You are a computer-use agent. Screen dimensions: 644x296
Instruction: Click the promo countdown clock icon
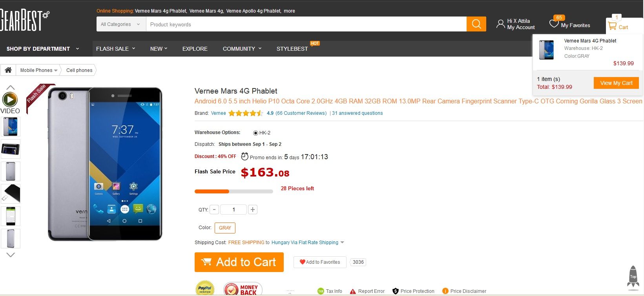(244, 156)
